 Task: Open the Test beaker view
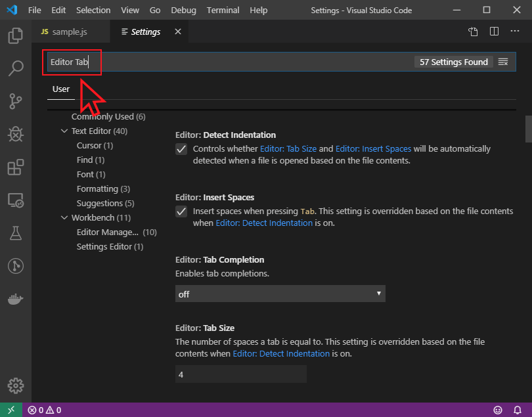point(15,233)
